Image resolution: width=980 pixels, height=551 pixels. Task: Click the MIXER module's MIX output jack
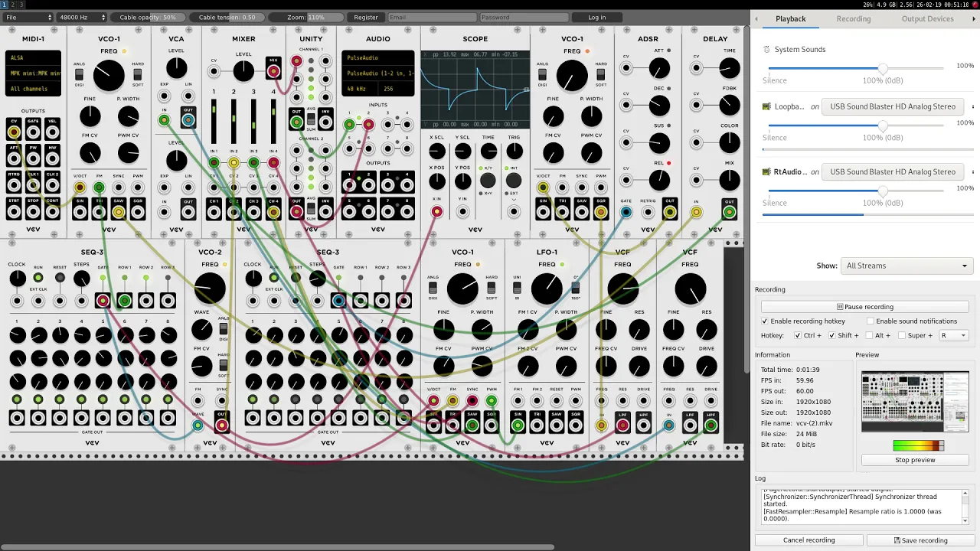pos(273,71)
